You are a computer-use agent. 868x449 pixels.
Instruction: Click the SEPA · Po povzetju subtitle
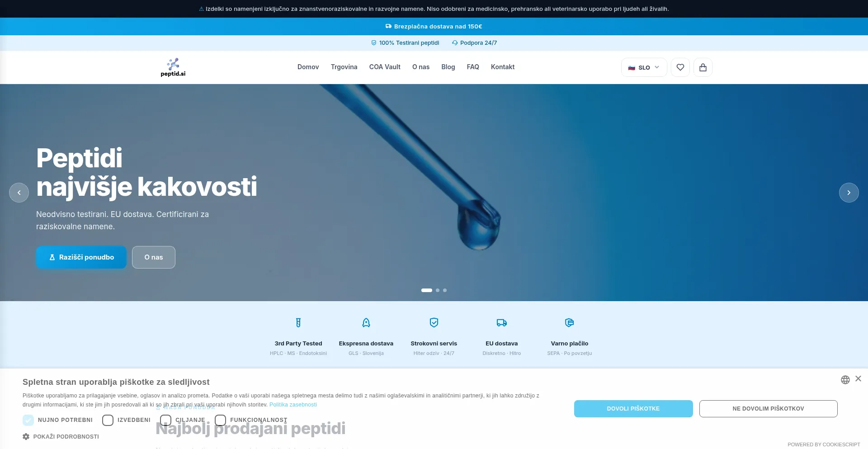click(570, 353)
